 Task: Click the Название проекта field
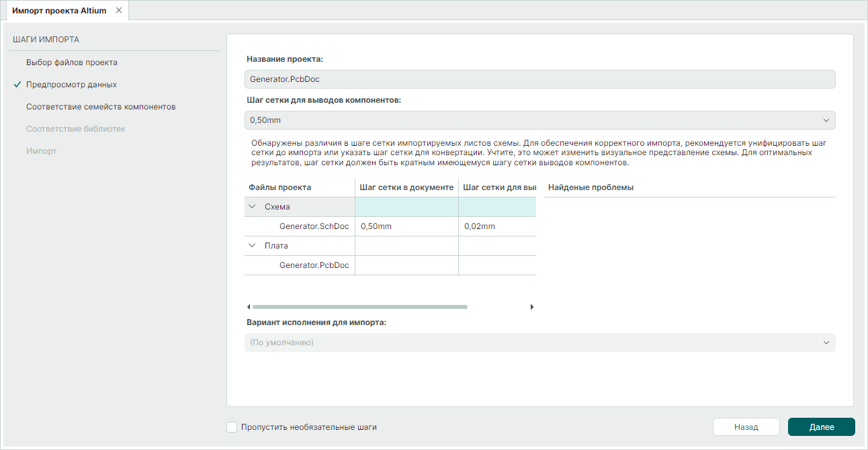(539, 79)
